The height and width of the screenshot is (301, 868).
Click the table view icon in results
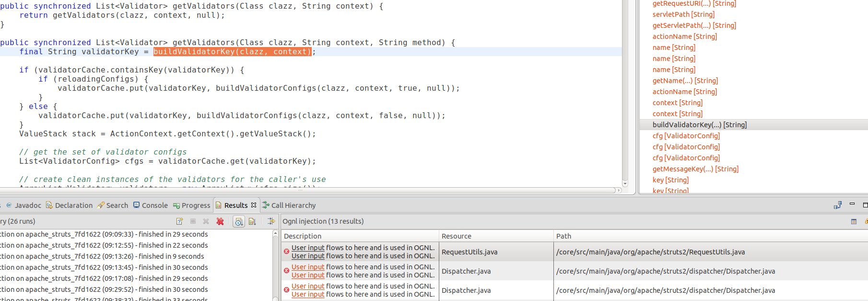tap(854, 221)
